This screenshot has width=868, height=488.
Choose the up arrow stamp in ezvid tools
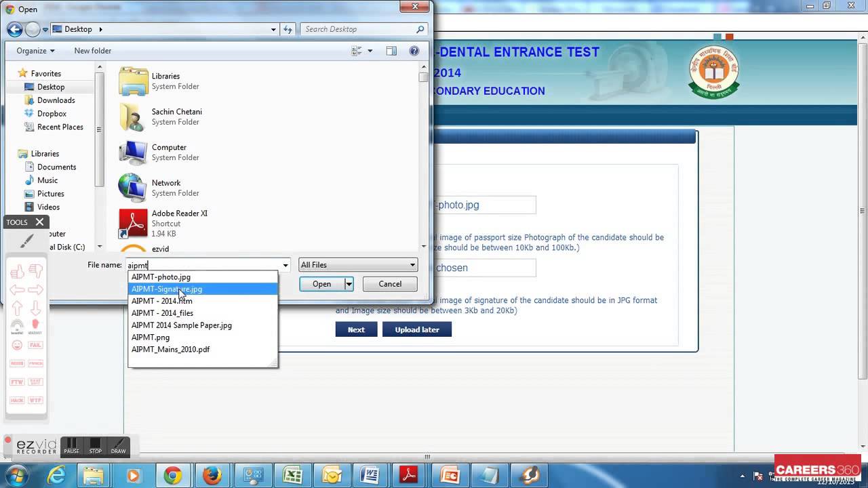[x=18, y=308]
